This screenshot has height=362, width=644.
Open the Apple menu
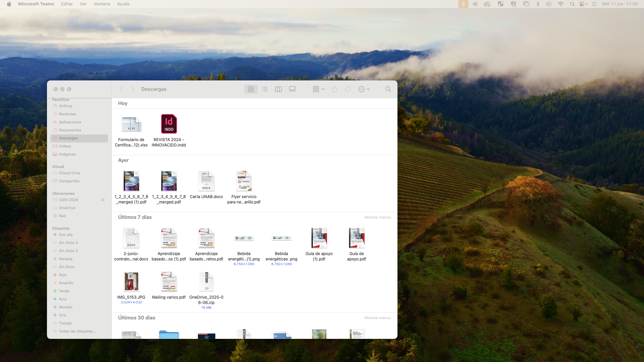9,4
